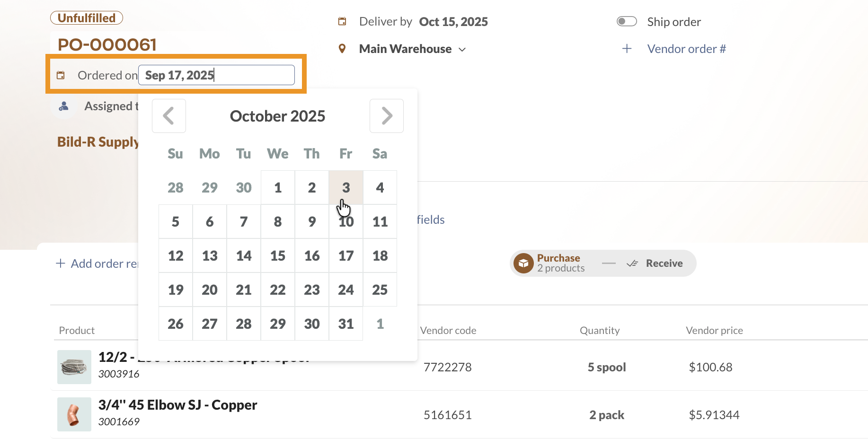Open the Bild-R Supply vendor link
This screenshot has height=439, width=868.
tap(98, 141)
